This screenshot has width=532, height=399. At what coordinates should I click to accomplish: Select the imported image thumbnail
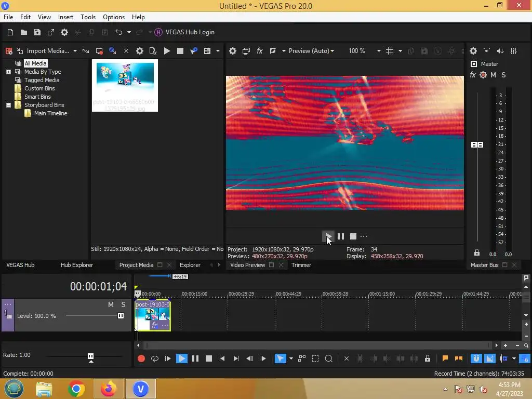click(x=125, y=86)
